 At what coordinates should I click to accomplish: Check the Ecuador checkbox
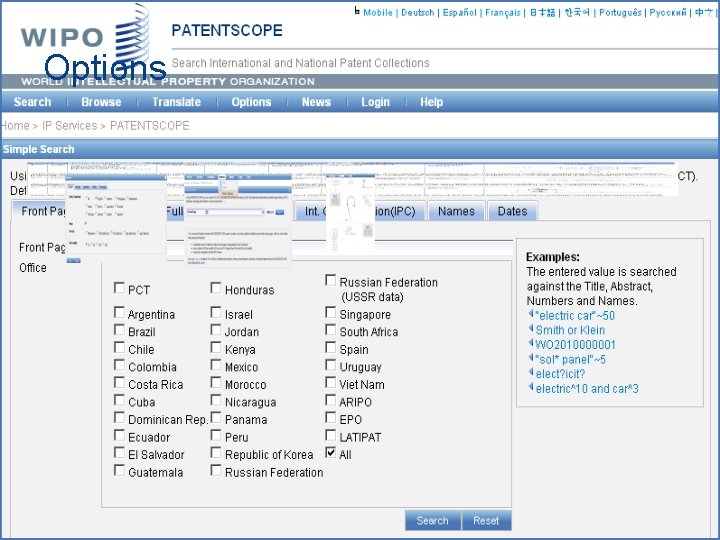point(119,435)
